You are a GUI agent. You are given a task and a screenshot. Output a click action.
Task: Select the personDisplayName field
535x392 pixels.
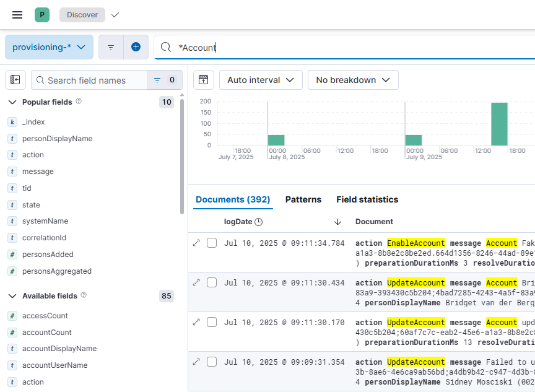pyautogui.click(x=58, y=139)
